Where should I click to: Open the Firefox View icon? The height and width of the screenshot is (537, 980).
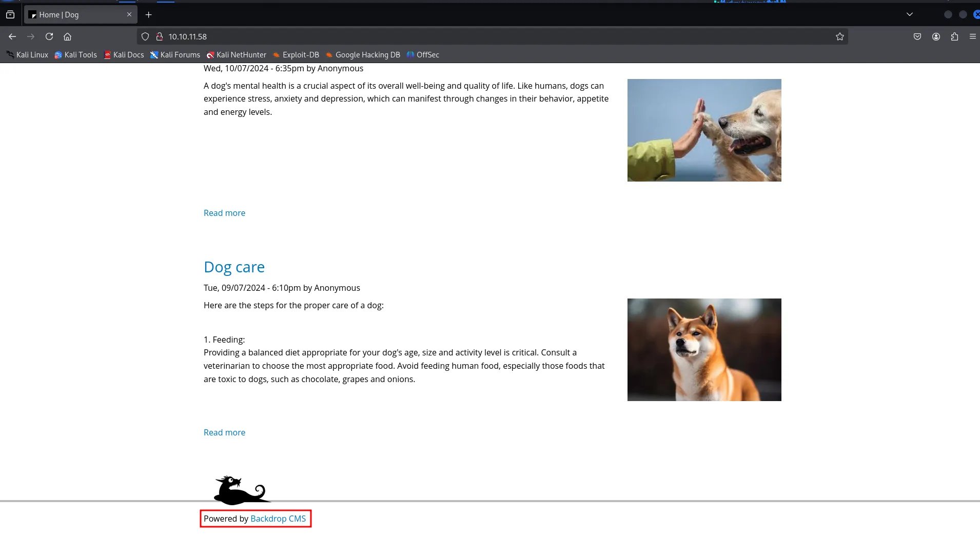pos(10,15)
